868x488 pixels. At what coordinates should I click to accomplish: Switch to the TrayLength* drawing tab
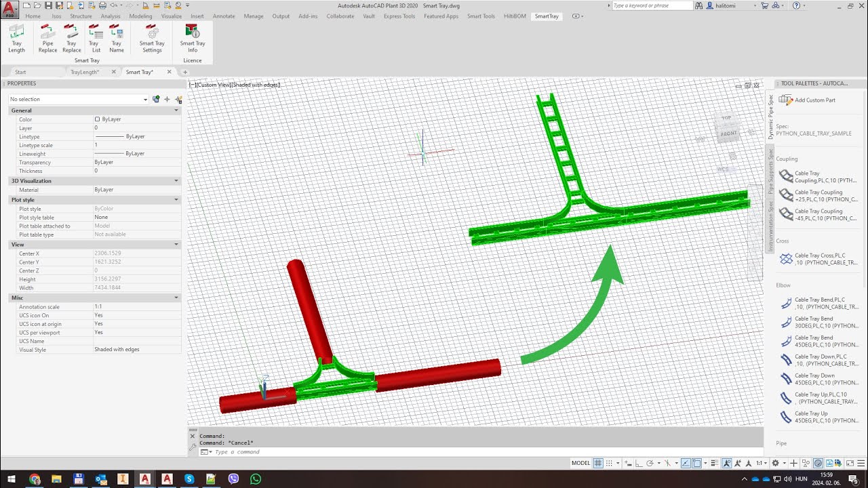pos(85,72)
